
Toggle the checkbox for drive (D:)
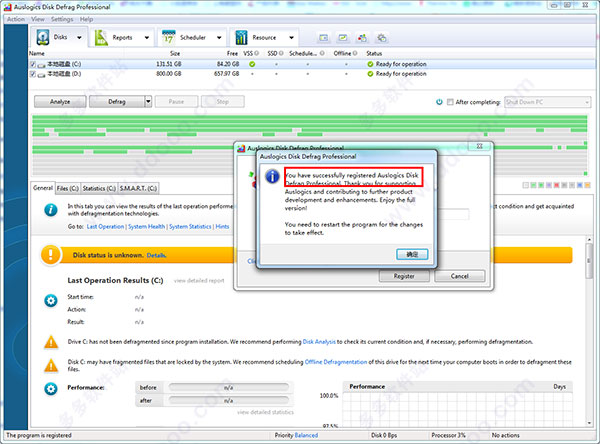click(33, 73)
